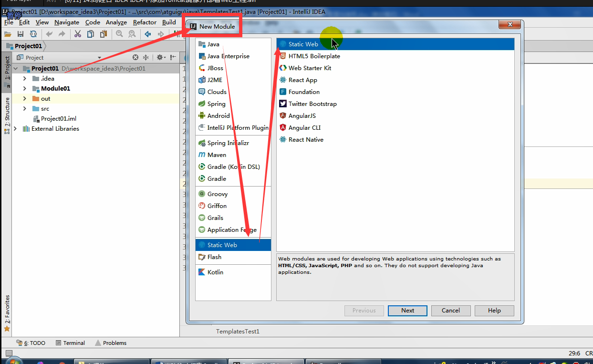593x364 pixels.
Task: Click the Open folder toolbar icon
Action: (8, 34)
